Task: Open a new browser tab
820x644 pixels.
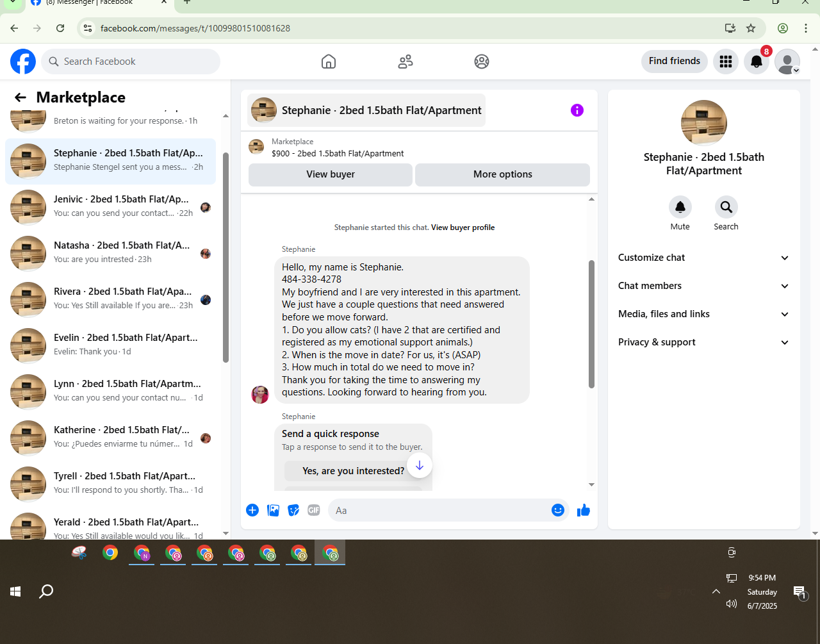Action: coord(187,3)
